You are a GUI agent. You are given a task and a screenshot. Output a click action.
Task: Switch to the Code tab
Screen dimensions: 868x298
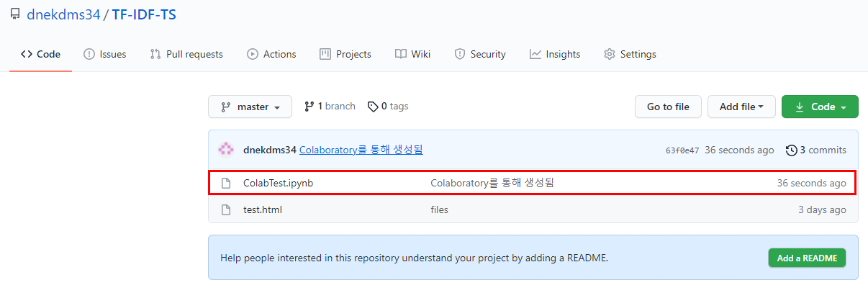point(40,54)
